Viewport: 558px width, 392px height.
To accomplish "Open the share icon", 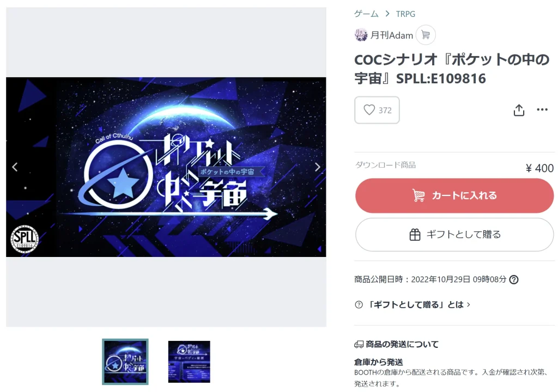I will point(519,110).
